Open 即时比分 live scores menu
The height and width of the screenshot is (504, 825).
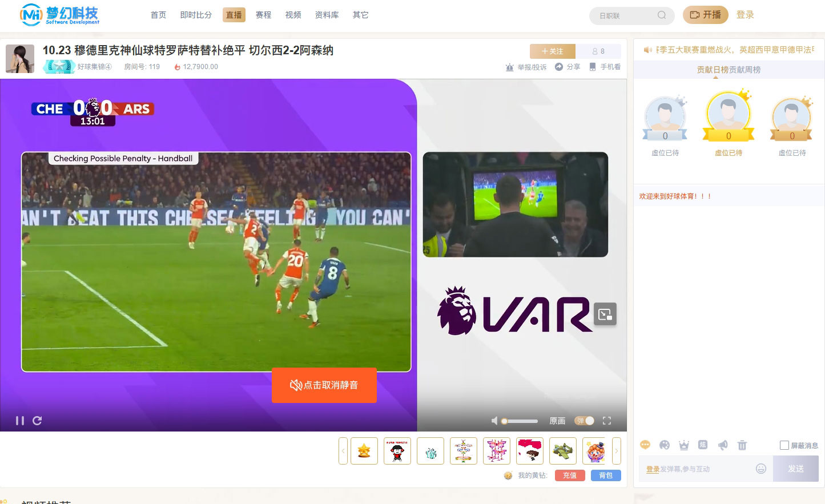196,15
